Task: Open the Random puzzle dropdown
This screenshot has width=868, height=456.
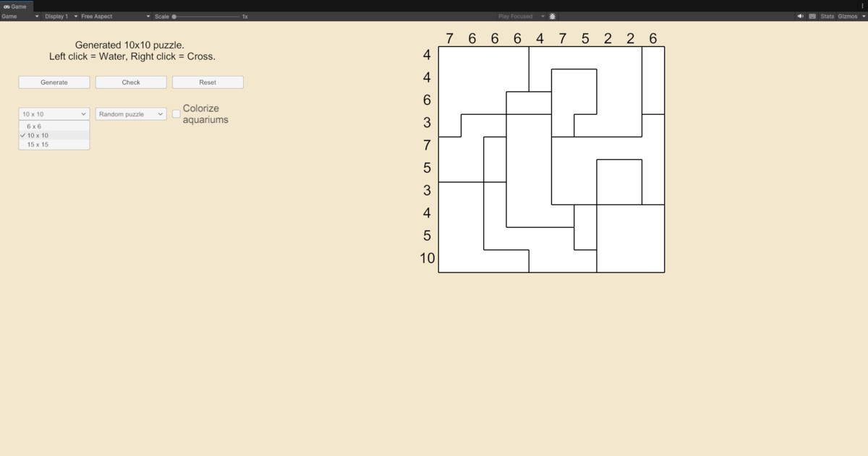Action: click(x=131, y=114)
